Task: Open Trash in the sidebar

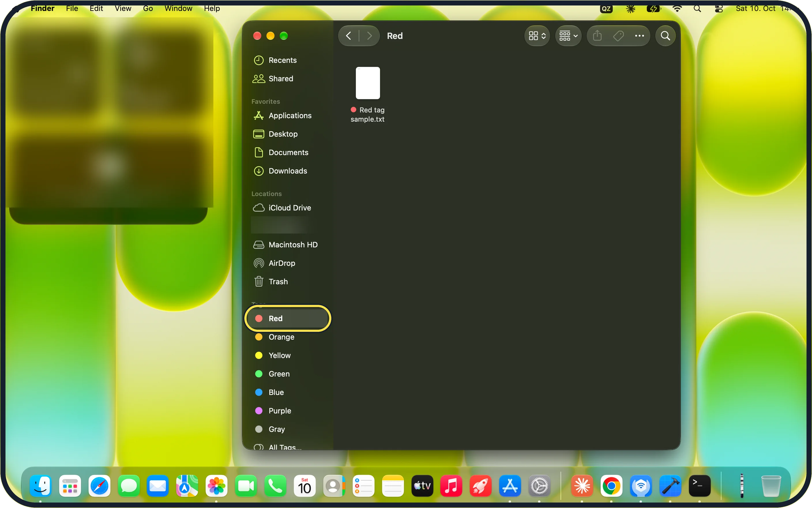Action: point(288,282)
